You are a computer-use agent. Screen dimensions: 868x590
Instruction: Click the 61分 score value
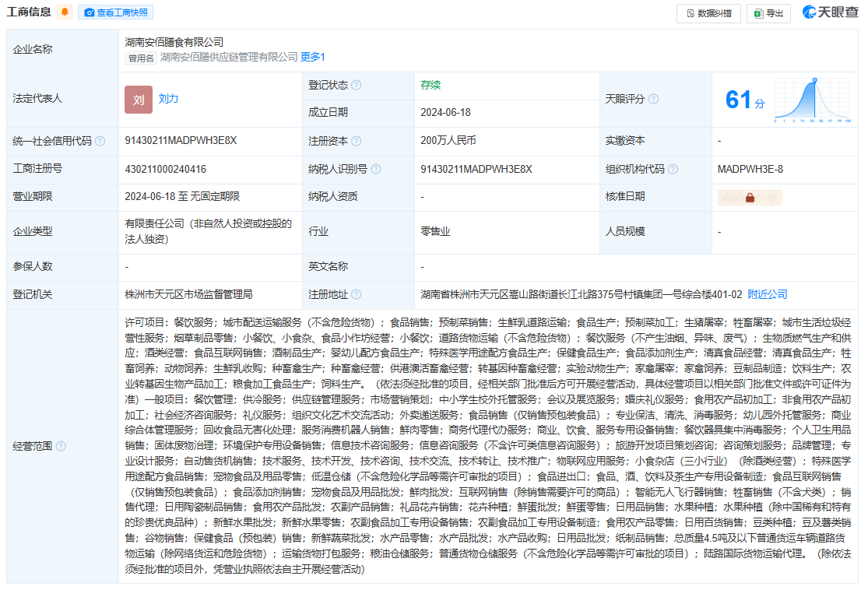[745, 100]
